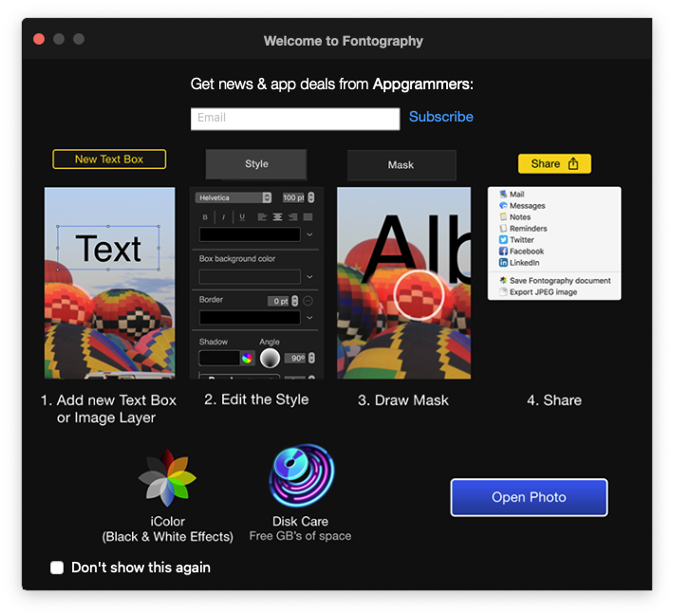Image resolution: width=674 pixels, height=616 pixels.
Task: Click the align right icon
Action: click(292, 216)
